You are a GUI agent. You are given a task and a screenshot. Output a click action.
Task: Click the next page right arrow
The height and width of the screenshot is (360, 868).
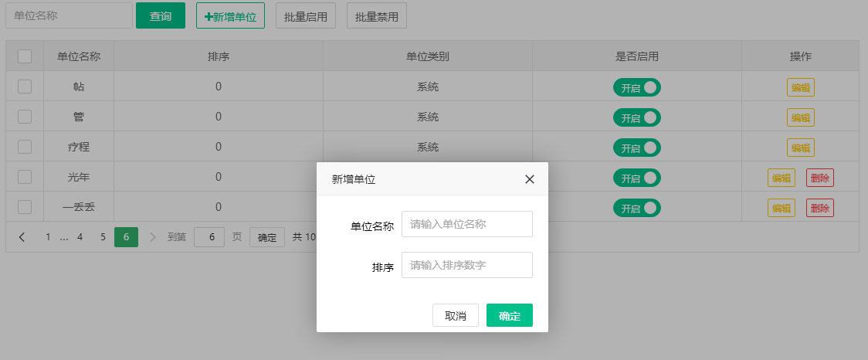(152, 237)
